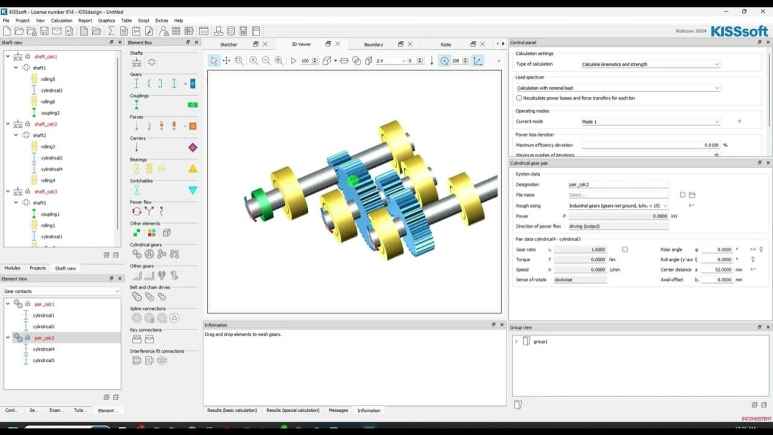Click the open folder icon beside File name
Viewport: 773px width, 435px height.
click(x=691, y=195)
